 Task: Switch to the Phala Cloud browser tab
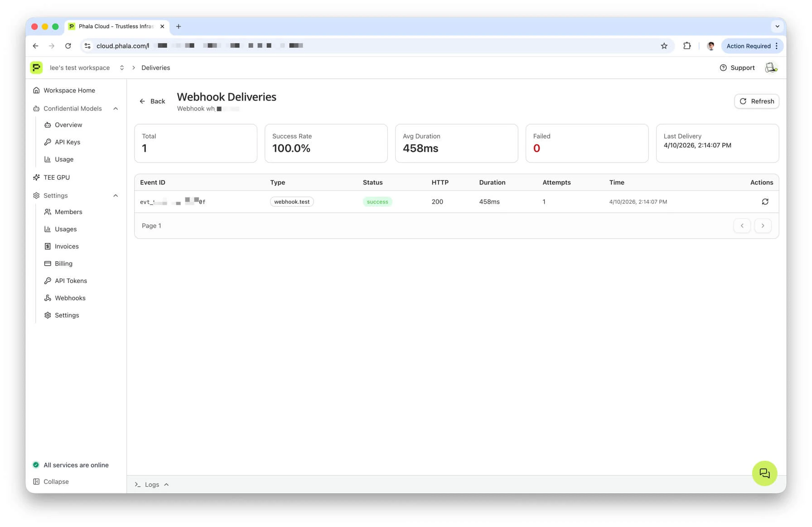[x=113, y=26]
